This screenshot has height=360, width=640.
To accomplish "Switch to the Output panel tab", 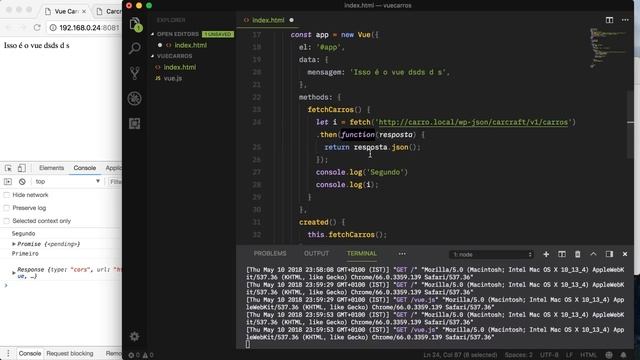I will (316, 253).
